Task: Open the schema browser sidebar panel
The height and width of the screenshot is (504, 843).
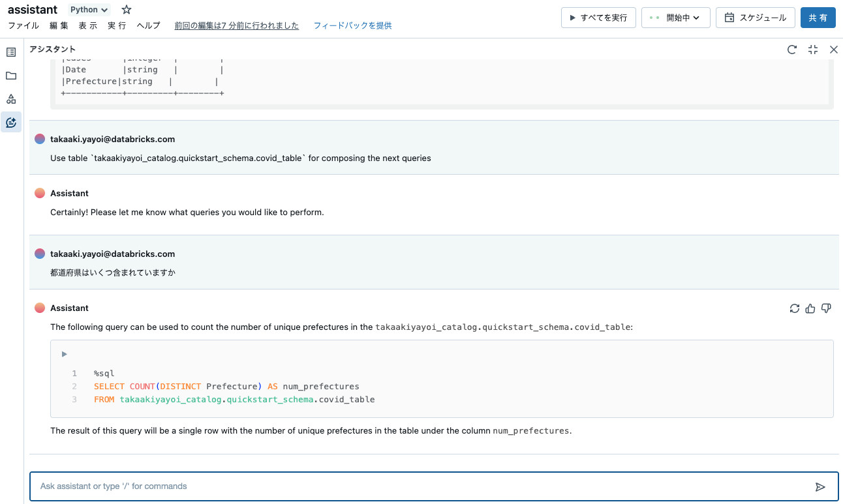Action: tap(10, 98)
